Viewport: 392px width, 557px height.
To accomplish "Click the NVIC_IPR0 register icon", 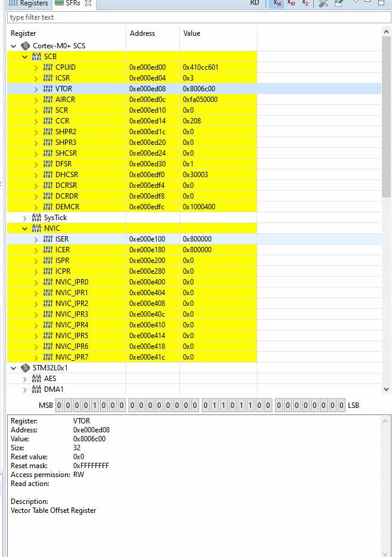I will click(x=48, y=281).
